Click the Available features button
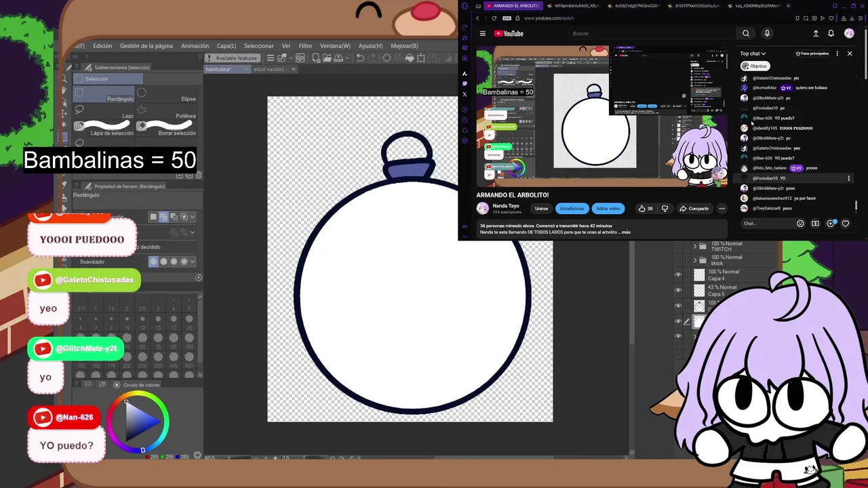This screenshot has height=488, width=868. point(233,58)
